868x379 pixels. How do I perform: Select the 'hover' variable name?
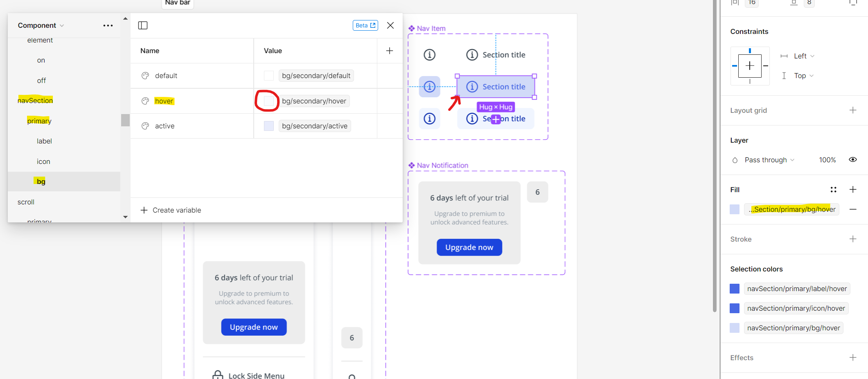click(164, 101)
